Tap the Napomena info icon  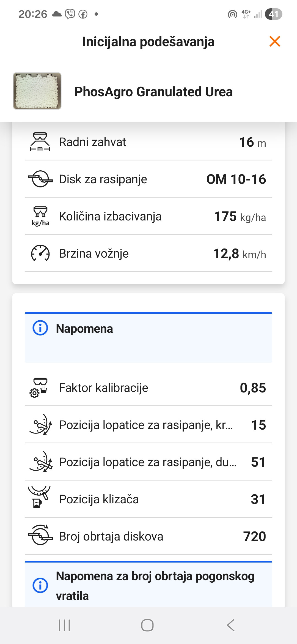click(x=40, y=328)
